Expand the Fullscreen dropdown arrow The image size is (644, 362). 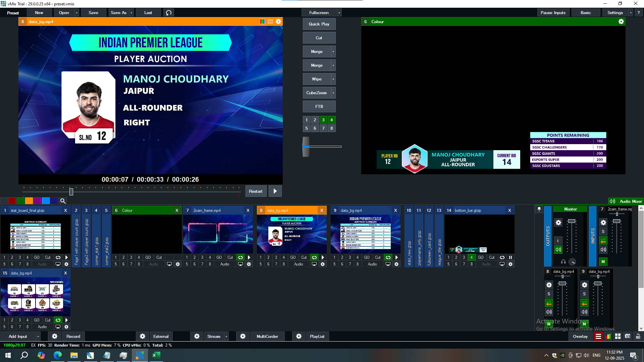(339, 13)
